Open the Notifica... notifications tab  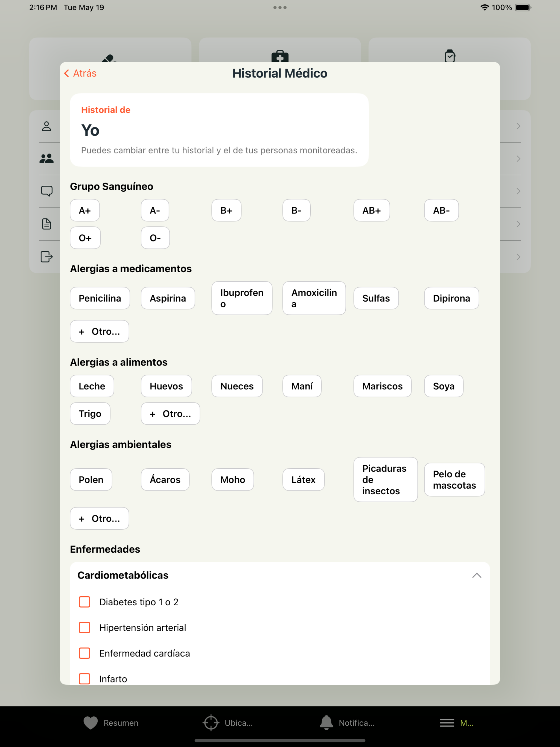[347, 723]
